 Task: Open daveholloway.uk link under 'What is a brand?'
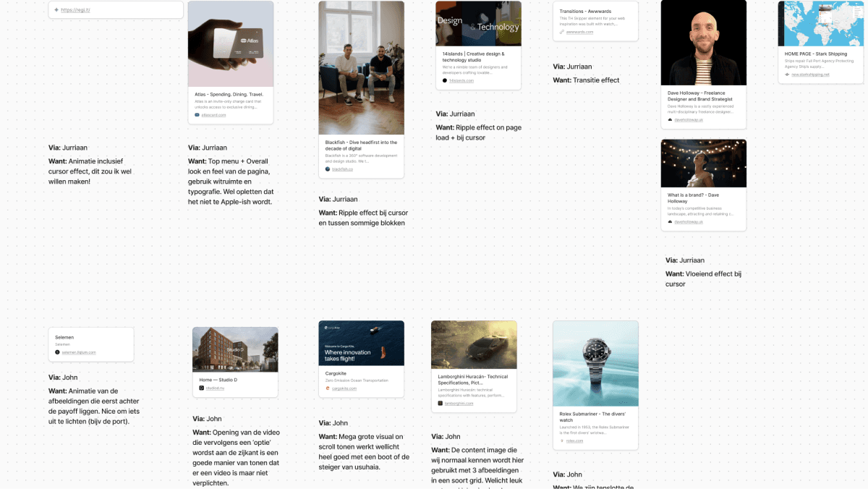click(689, 222)
